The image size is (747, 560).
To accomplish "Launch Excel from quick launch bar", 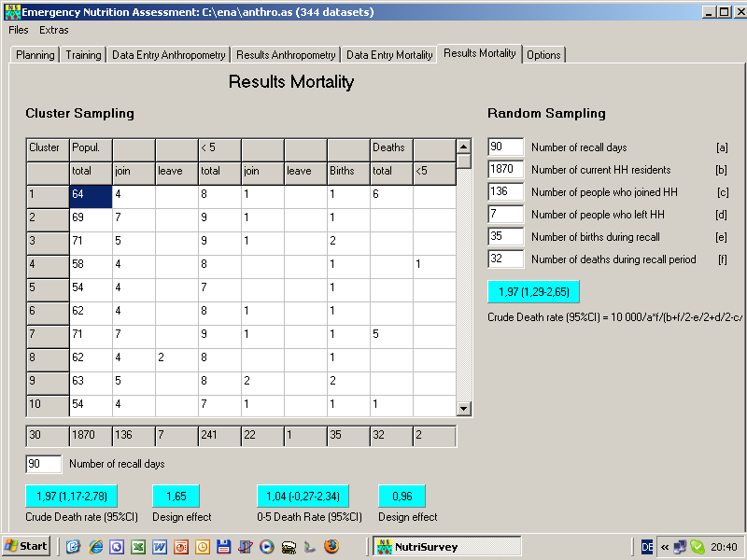I will (x=137, y=547).
